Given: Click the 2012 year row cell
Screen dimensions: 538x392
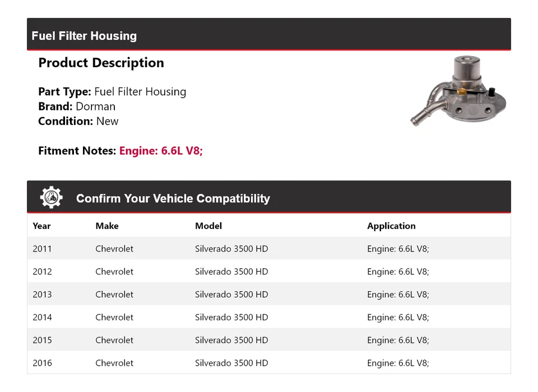Looking at the screenshot, I should click(42, 272).
